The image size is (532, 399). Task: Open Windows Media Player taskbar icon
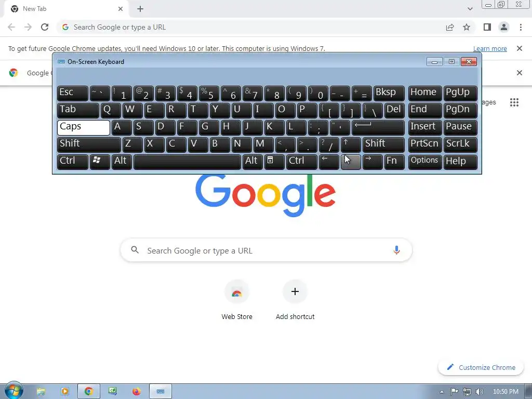click(x=64, y=392)
